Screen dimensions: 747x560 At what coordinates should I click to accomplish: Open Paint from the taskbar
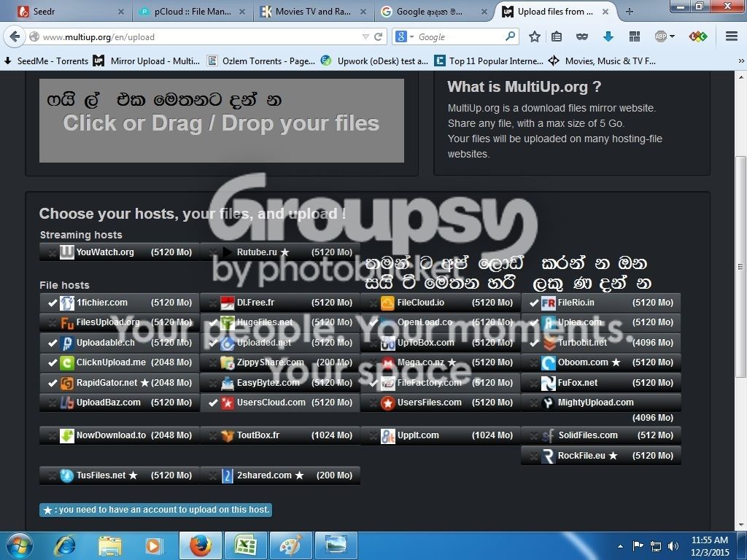pos(290,545)
